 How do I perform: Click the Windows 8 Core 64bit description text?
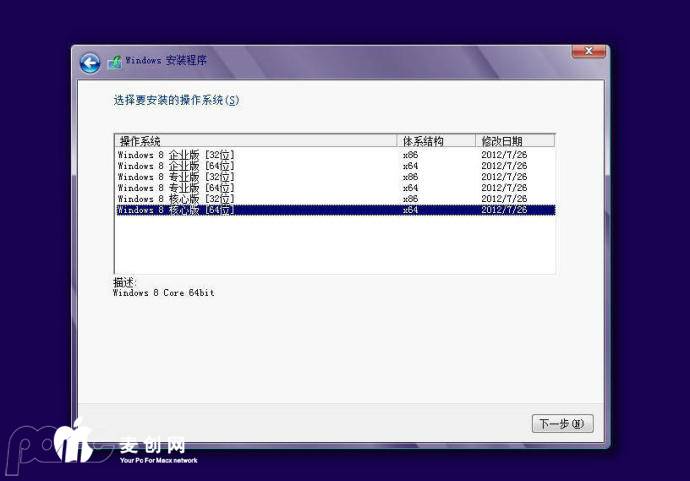pyautogui.click(x=164, y=293)
